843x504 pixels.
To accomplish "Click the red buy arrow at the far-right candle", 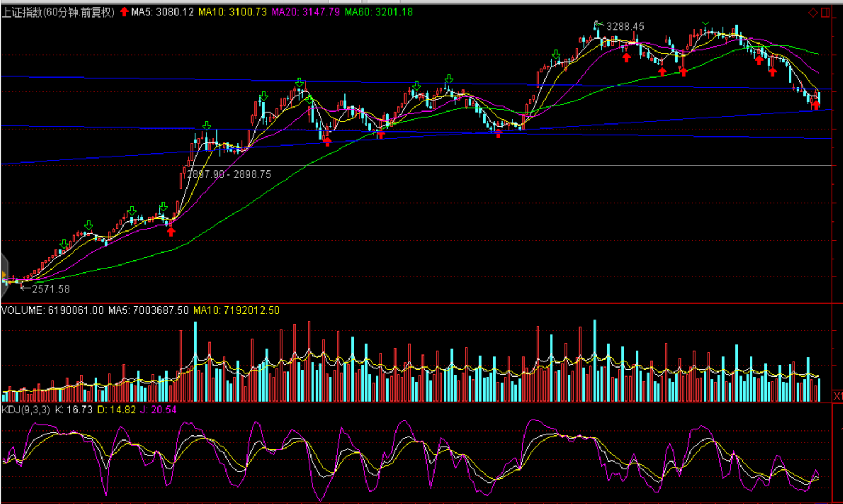I will [815, 105].
